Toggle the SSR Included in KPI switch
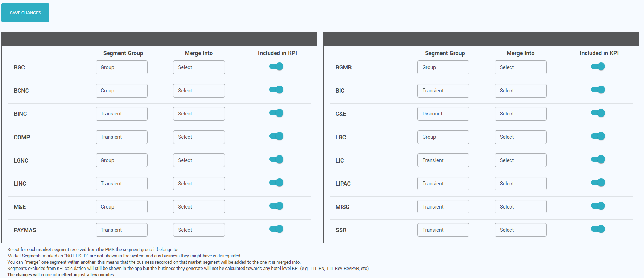 coord(598,229)
